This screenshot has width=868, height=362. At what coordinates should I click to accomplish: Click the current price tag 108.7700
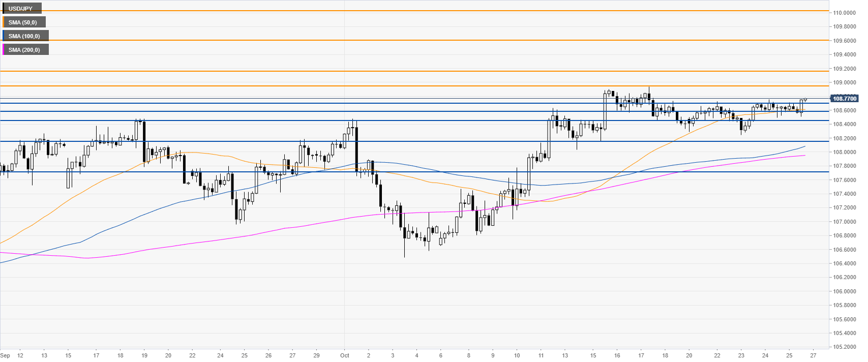click(844, 99)
